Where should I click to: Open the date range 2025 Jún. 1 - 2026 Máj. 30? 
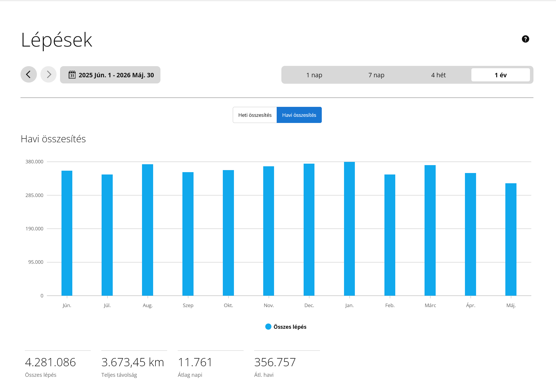pos(110,75)
